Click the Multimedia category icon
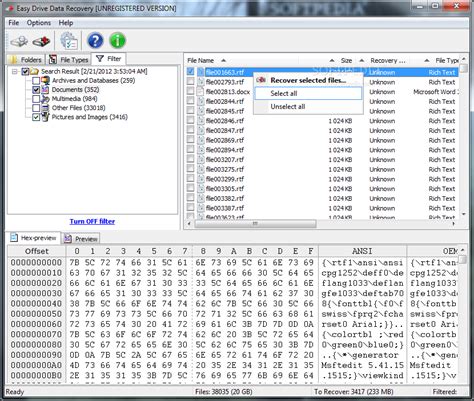 (45, 99)
